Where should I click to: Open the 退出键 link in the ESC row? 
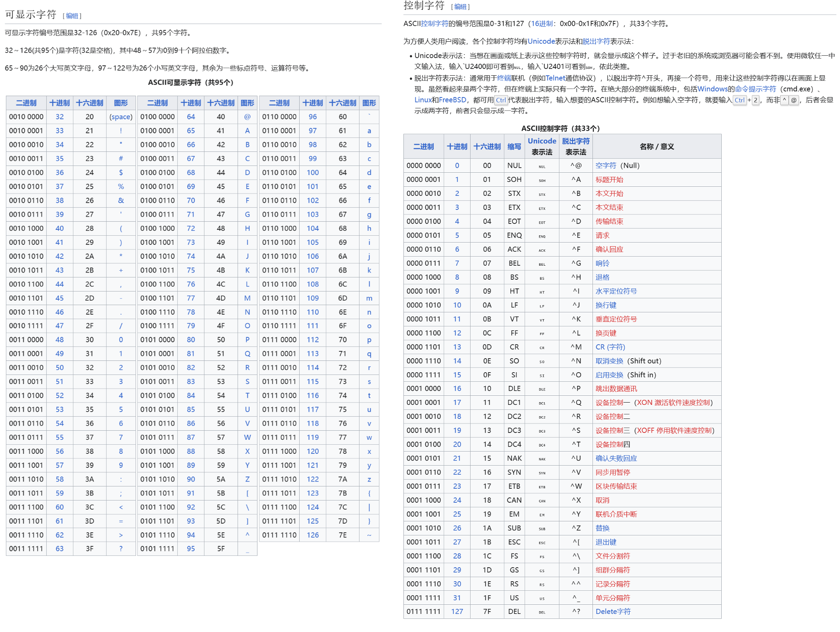point(606,542)
